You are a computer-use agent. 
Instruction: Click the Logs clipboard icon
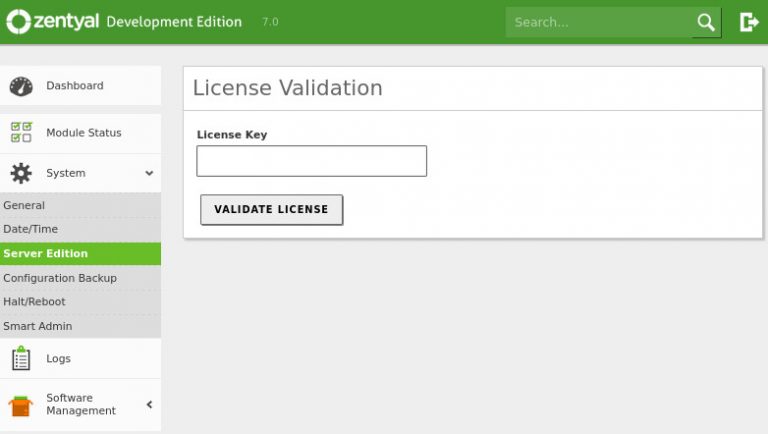pyautogui.click(x=21, y=358)
